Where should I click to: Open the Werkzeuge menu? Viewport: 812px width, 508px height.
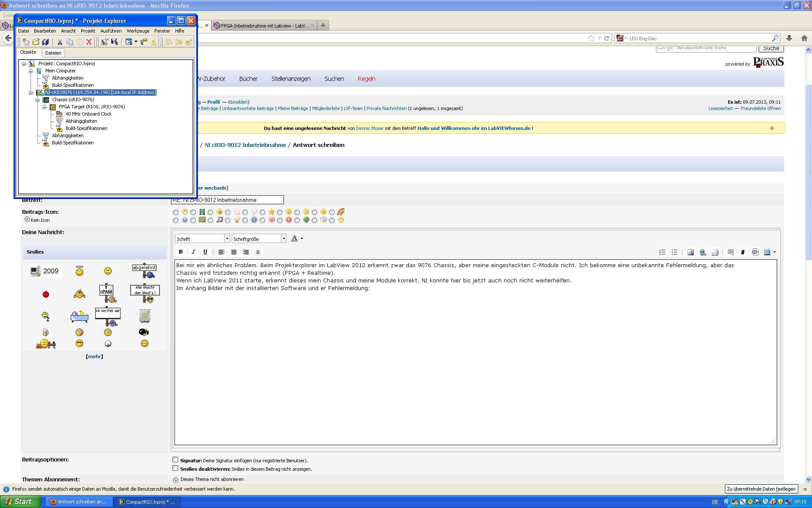click(137, 31)
